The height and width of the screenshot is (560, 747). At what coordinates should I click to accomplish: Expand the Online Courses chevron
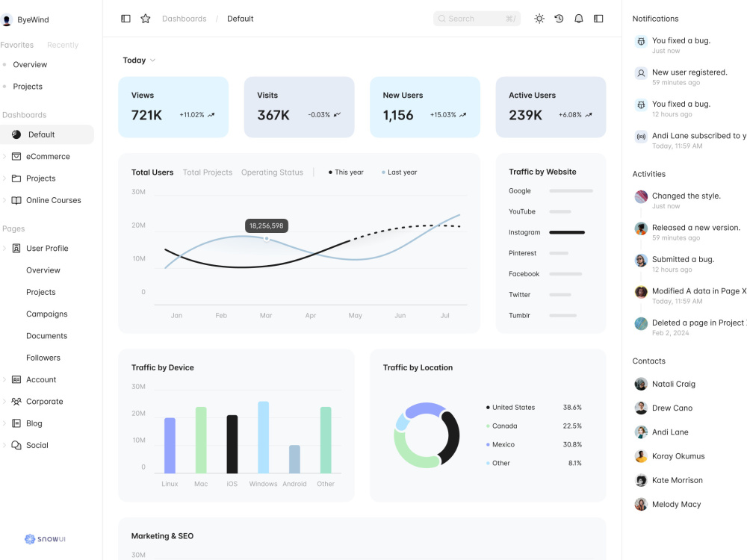click(4, 200)
